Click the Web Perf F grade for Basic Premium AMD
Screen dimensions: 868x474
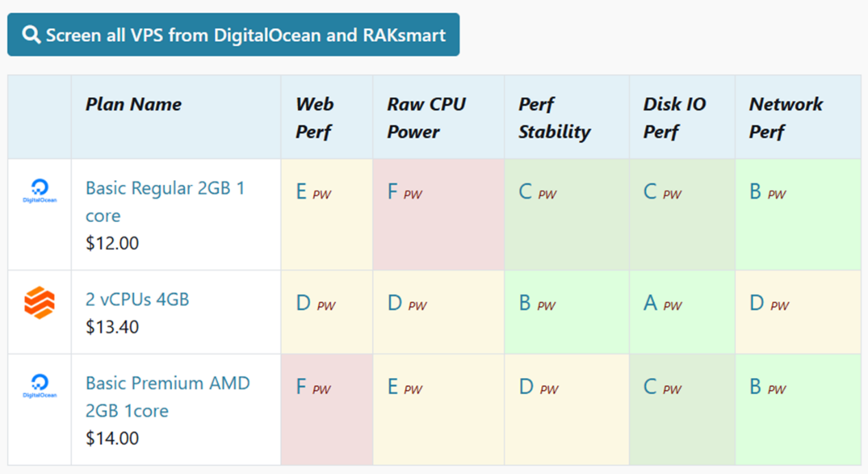301,387
